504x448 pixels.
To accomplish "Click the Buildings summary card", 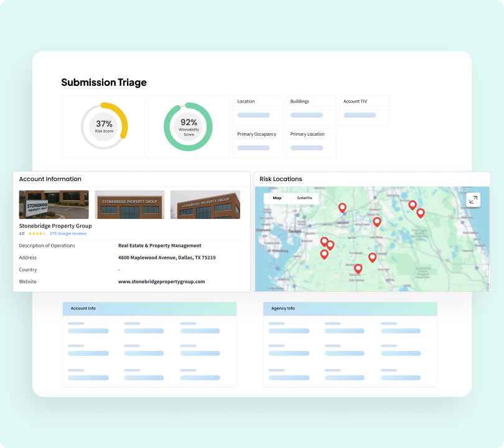I will click(311, 110).
